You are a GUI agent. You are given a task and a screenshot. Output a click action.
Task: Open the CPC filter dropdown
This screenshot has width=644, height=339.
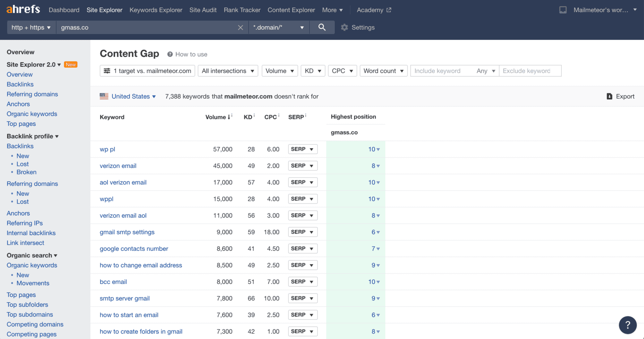tap(342, 71)
